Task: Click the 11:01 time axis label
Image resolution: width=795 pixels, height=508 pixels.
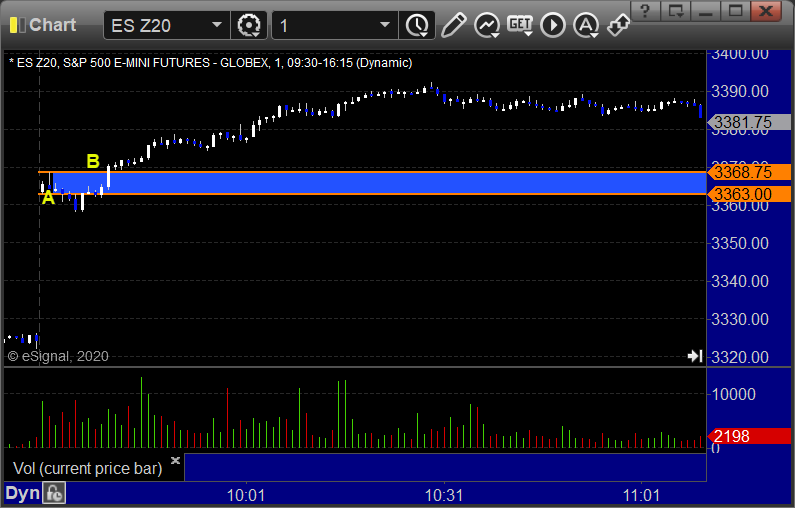Action: tap(641, 495)
